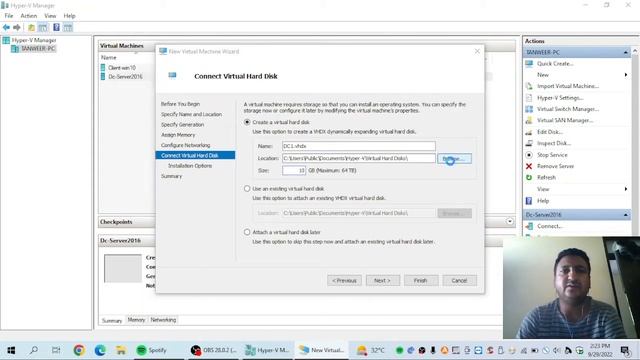640x360 pixels.
Task: Click the Quick Create icon in Actions
Action: (529, 64)
